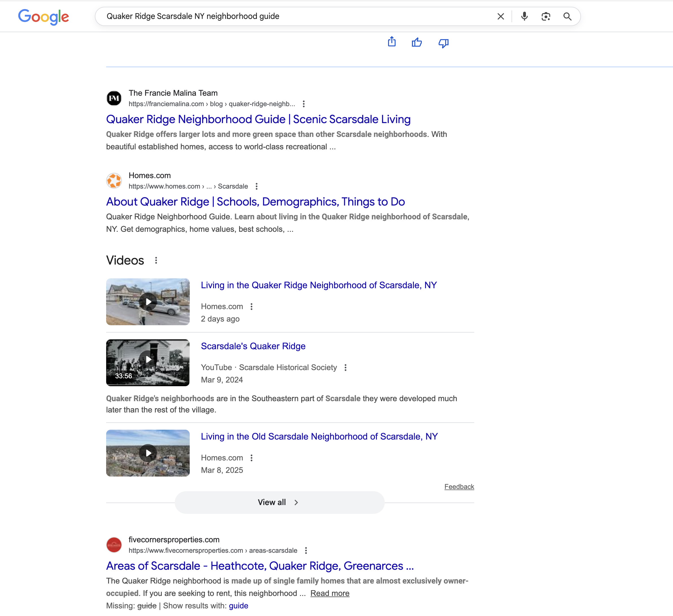This screenshot has height=616, width=673.
Task: Share the results using the share icon
Action: (392, 42)
